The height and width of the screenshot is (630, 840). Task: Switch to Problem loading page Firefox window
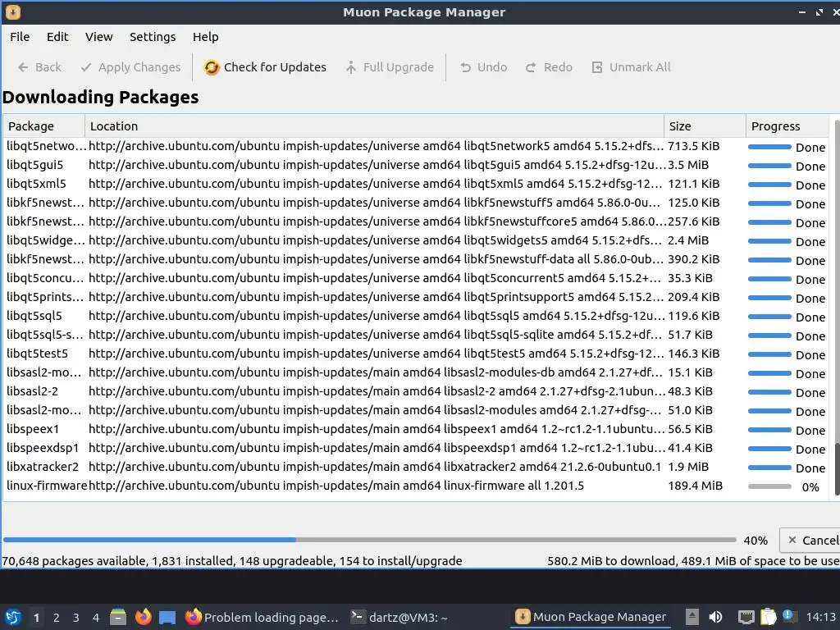pyautogui.click(x=262, y=617)
